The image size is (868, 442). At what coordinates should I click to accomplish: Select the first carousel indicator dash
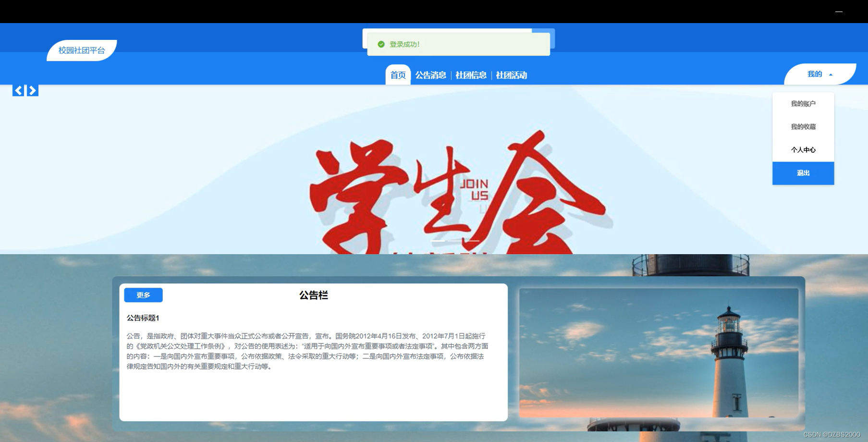tap(439, 241)
